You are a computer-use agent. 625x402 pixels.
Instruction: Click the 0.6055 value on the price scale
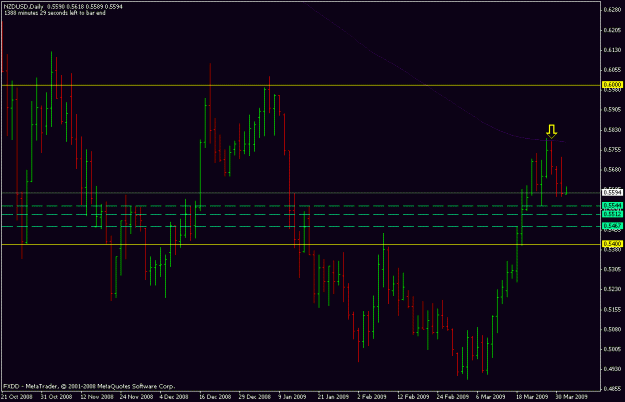coord(612,70)
